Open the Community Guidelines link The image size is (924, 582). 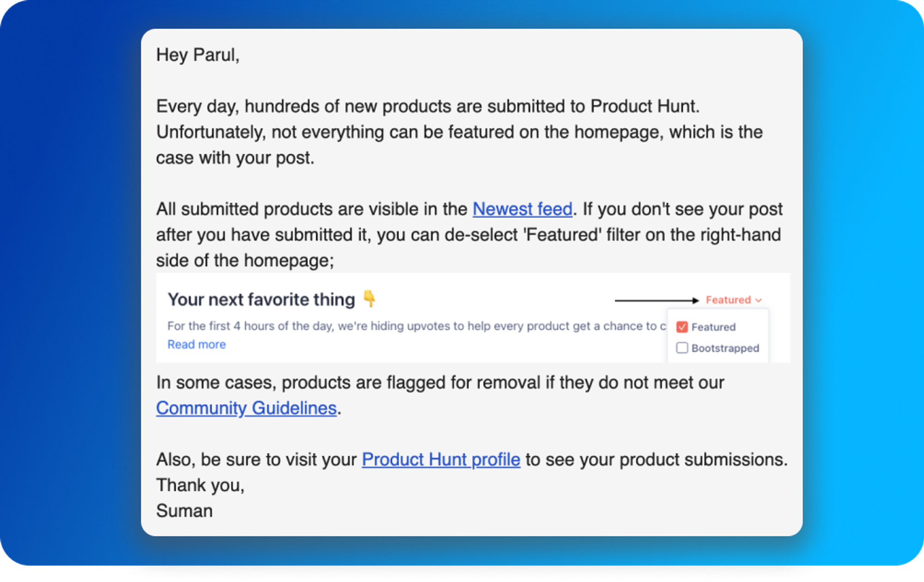246,408
